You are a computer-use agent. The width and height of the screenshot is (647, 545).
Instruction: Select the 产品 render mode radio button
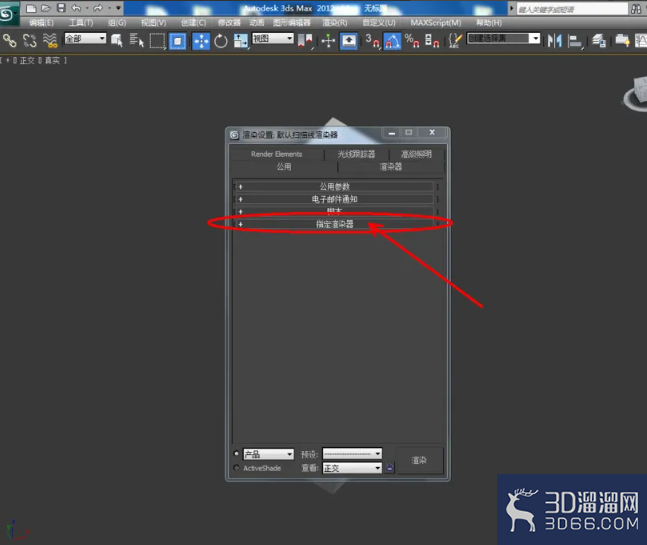tap(236, 453)
